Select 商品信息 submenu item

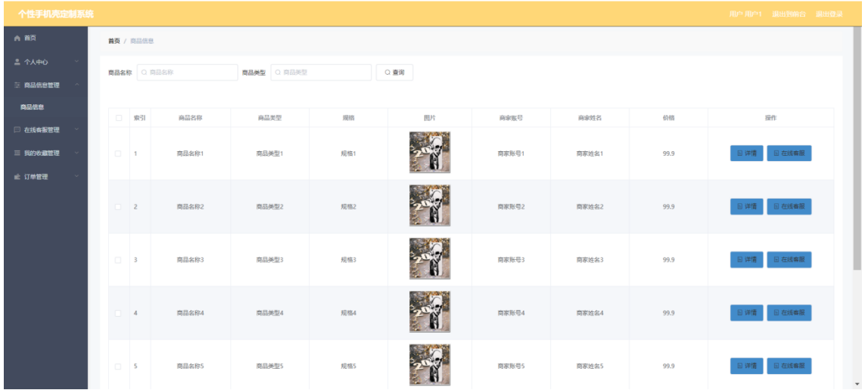[46, 107]
